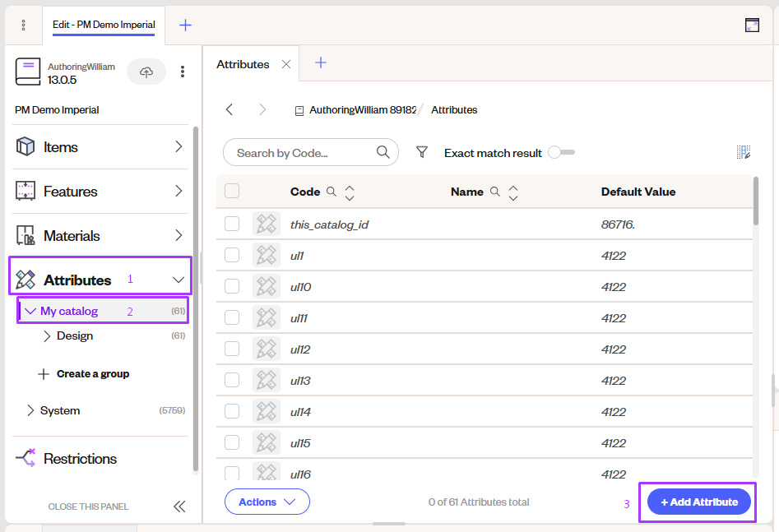Go forward with the right navigation arrow
The height and width of the screenshot is (532, 779).
click(x=262, y=109)
